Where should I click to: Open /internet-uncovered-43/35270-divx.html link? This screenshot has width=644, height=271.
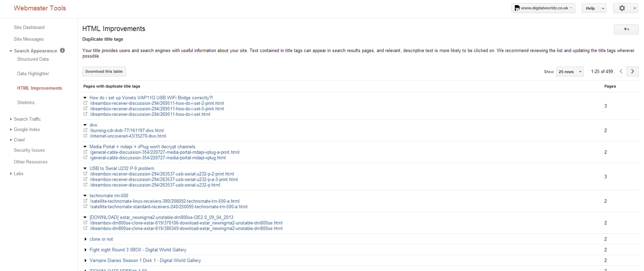coord(128,136)
